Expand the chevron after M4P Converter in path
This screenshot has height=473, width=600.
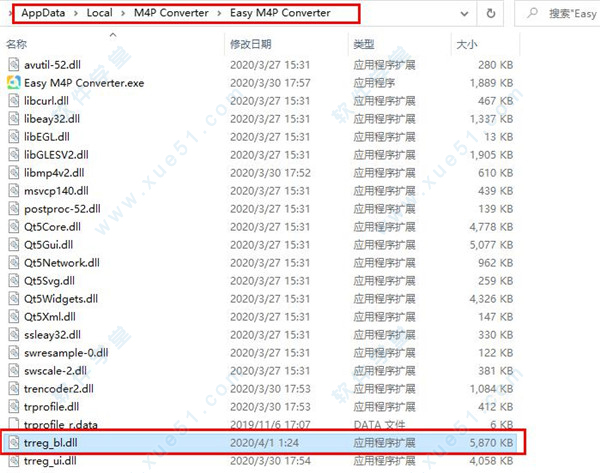point(219,13)
